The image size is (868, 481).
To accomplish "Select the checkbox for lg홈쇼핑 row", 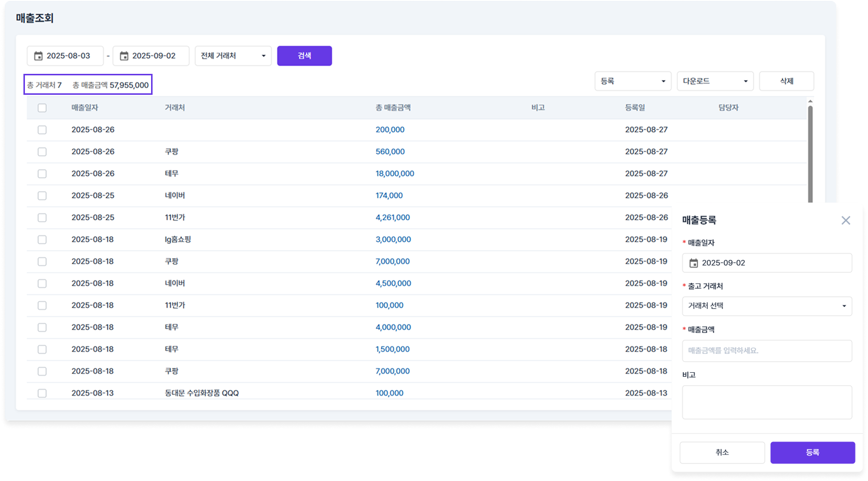I will [x=42, y=240].
